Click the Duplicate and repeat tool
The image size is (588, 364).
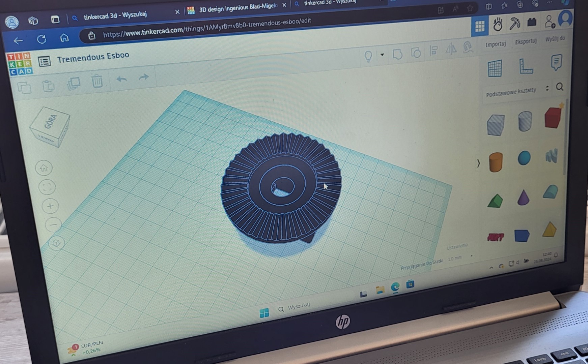73,83
